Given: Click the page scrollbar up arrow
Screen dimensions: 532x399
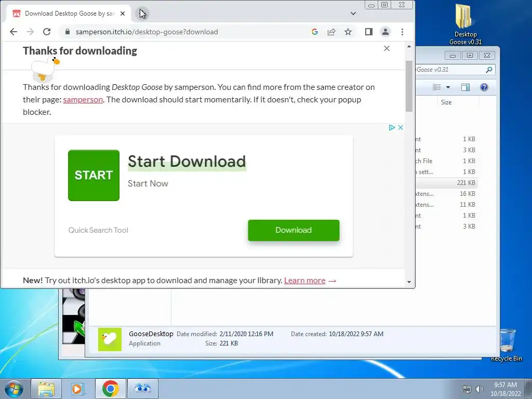Looking at the screenshot, I should click(x=409, y=46).
